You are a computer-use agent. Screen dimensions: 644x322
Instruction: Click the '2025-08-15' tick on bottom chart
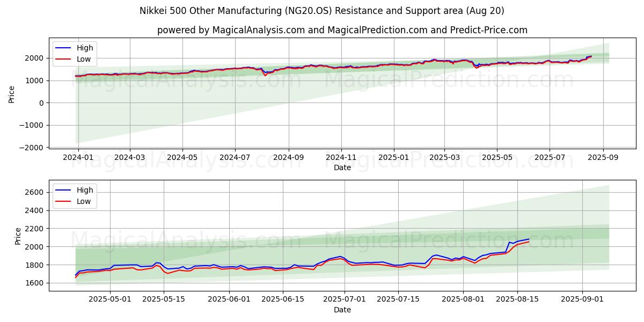(517, 301)
